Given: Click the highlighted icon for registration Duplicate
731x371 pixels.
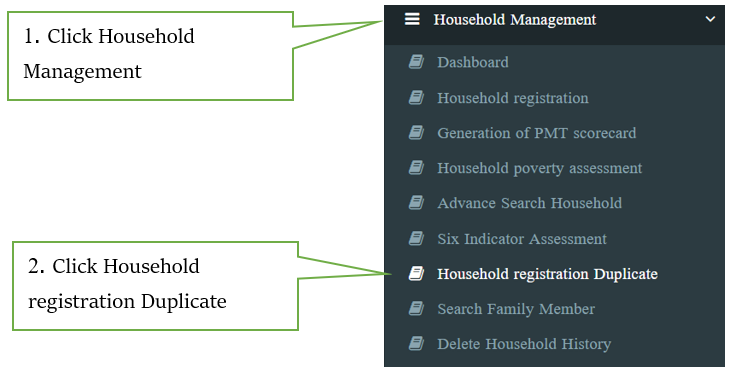Looking at the screenshot, I should pos(416,273).
